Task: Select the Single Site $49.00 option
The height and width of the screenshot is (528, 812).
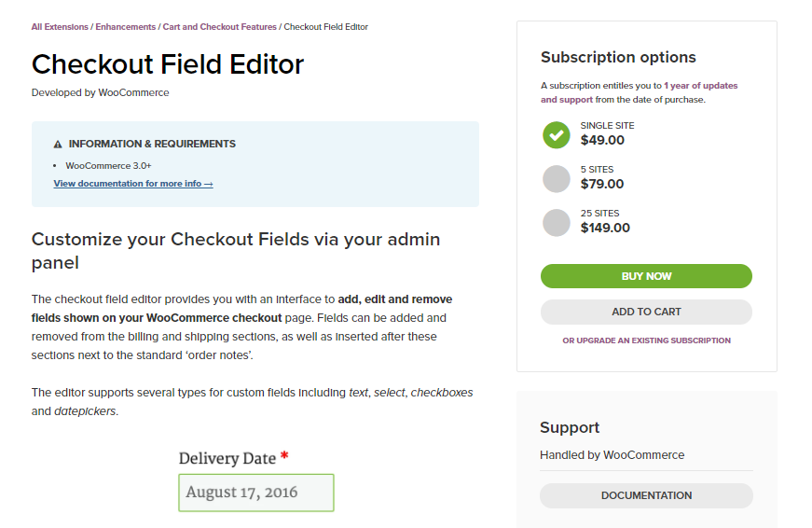Action: pyautogui.click(x=557, y=134)
